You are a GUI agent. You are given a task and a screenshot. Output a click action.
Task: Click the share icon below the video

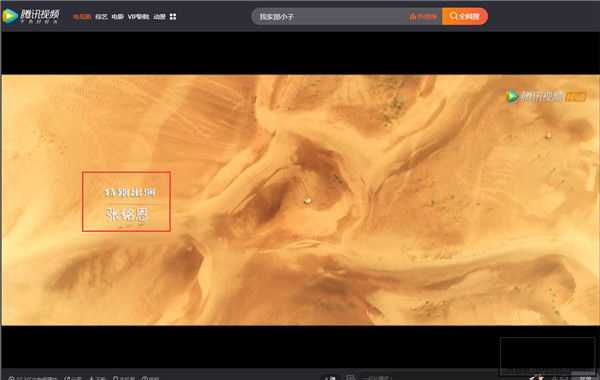point(67,378)
